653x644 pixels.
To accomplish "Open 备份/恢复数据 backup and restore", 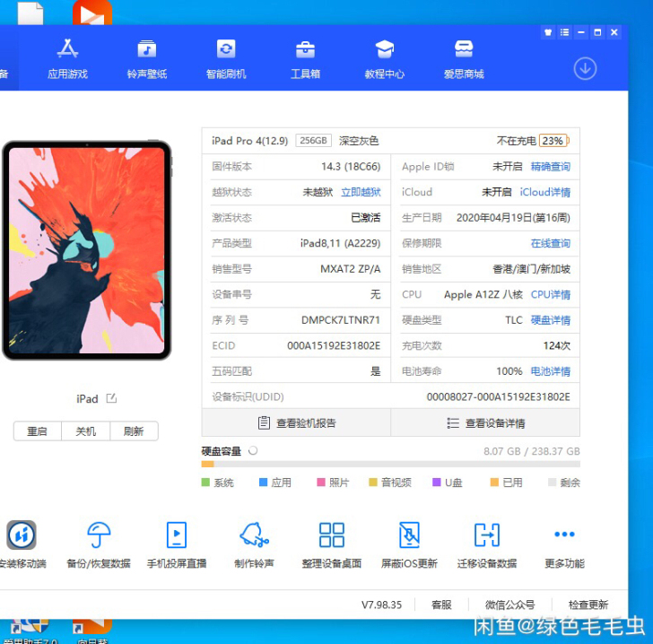I will click(x=99, y=544).
